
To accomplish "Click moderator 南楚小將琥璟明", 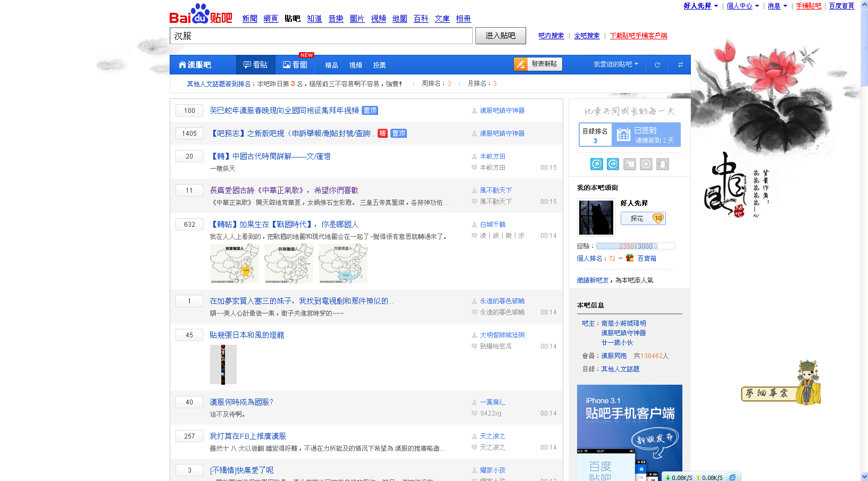I will click(623, 324).
